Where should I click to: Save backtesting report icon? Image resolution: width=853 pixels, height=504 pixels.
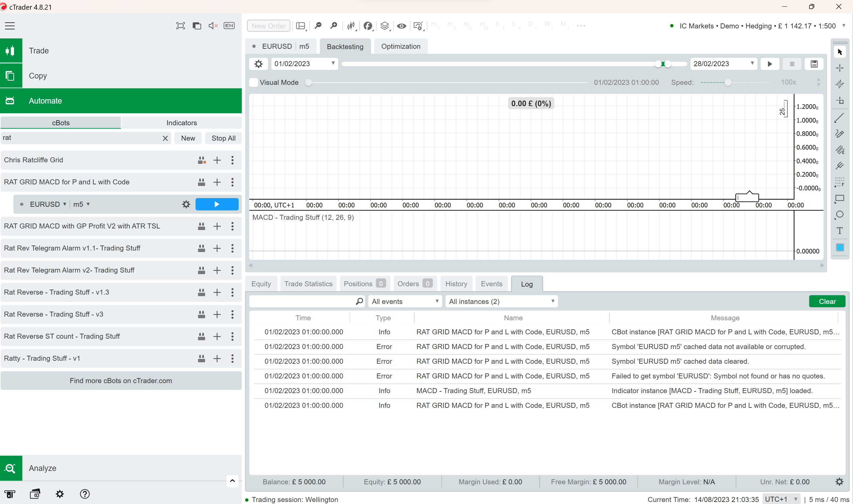(814, 64)
